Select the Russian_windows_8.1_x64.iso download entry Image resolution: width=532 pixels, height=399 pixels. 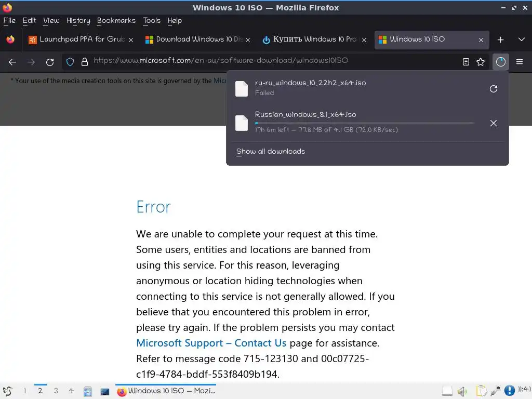[x=367, y=122]
